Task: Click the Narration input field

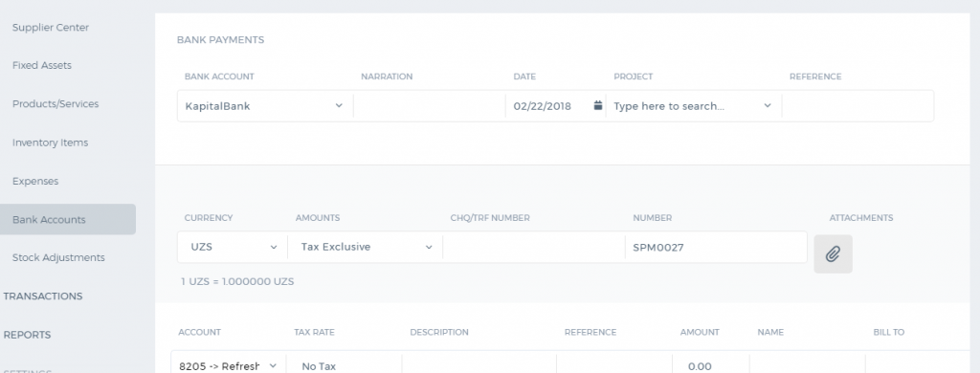Action: 430,105
